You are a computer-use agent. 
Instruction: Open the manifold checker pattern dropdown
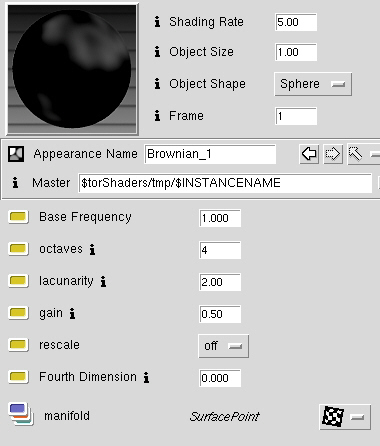(x=345, y=417)
